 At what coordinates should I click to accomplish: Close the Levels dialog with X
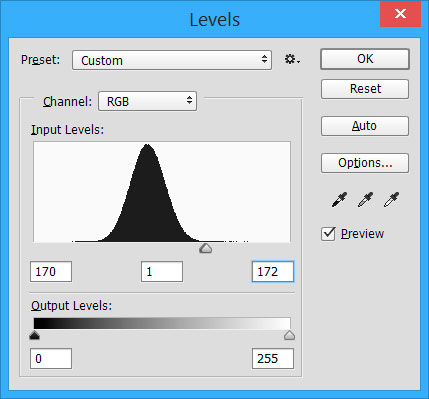400,14
